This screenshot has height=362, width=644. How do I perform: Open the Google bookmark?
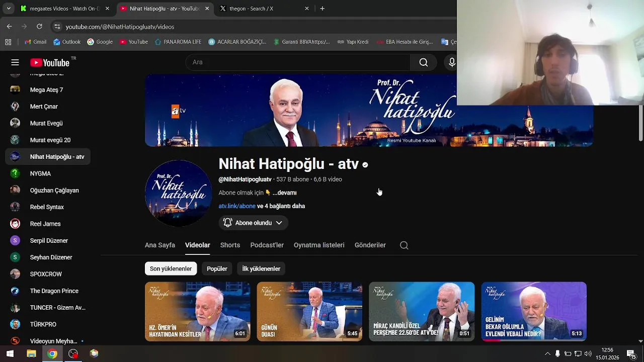pyautogui.click(x=100, y=42)
